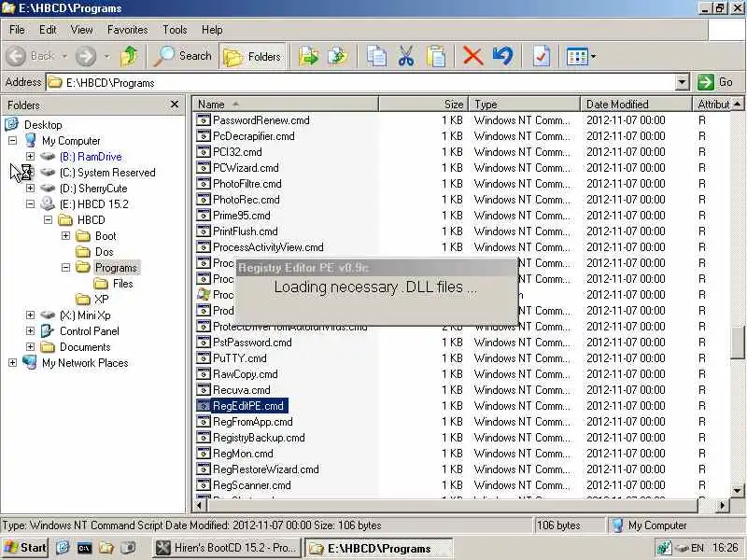Image resolution: width=747 pixels, height=560 pixels.
Task: Select (C:) System Reserved drive
Action: pos(107,173)
